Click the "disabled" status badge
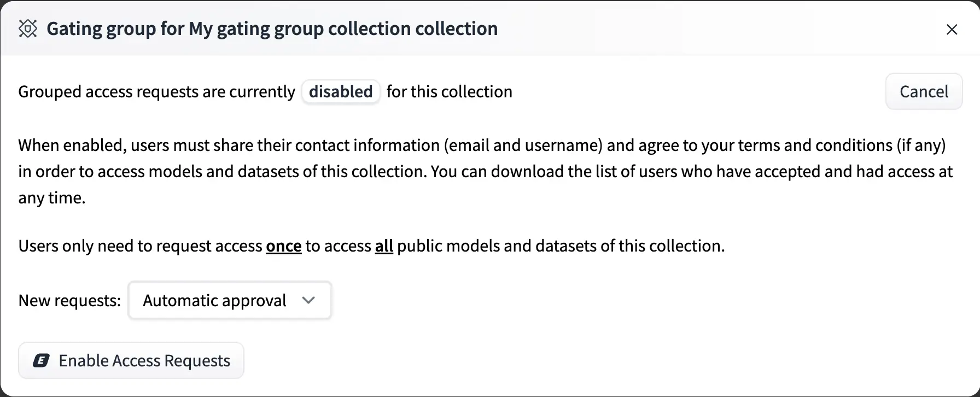 point(341,91)
